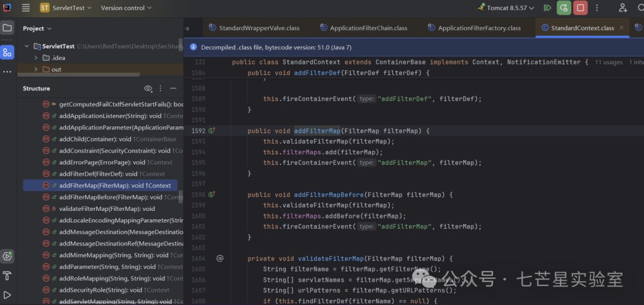Select addMimeMapping(String, String) in Structure
The width and height of the screenshot is (644, 305).
113,255
